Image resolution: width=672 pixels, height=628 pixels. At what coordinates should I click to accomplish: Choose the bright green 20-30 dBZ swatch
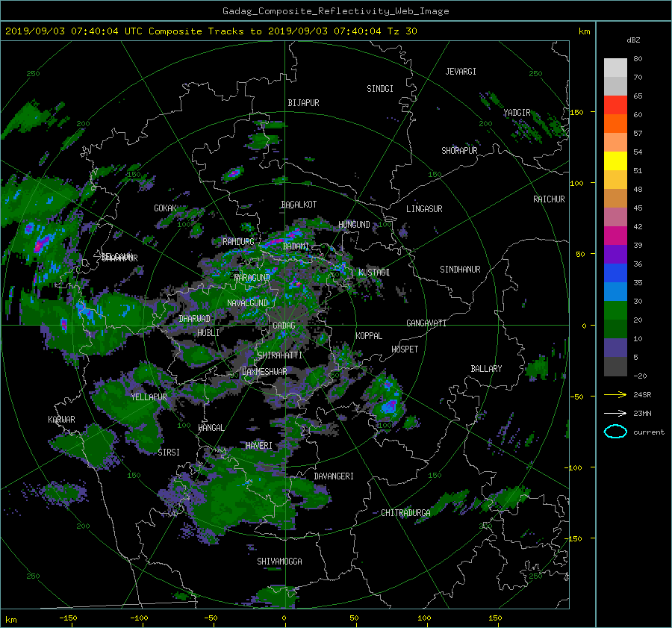coord(615,311)
